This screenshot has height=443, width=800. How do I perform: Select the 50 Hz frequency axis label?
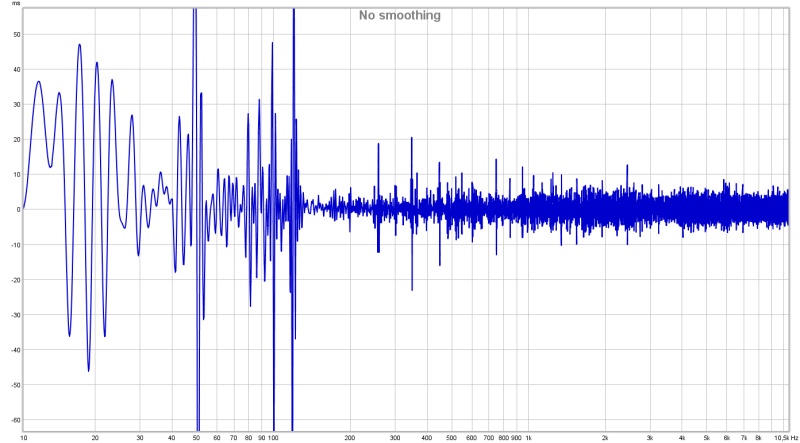click(196, 438)
